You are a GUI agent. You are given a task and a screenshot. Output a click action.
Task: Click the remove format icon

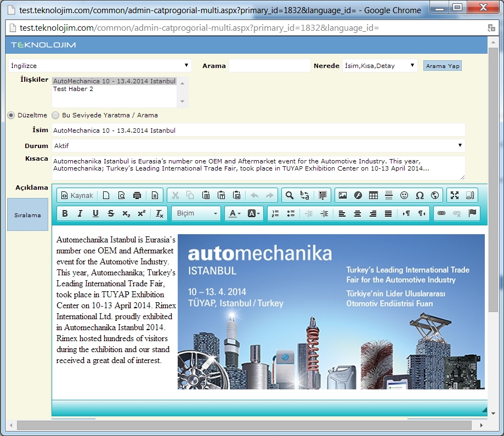pyautogui.click(x=160, y=213)
